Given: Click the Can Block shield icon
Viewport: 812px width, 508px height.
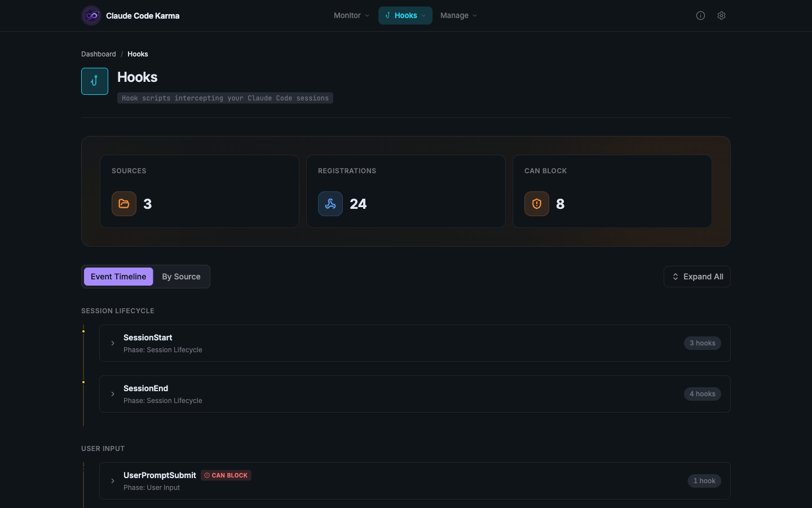Looking at the screenshot, I should (x=537, y=204).
